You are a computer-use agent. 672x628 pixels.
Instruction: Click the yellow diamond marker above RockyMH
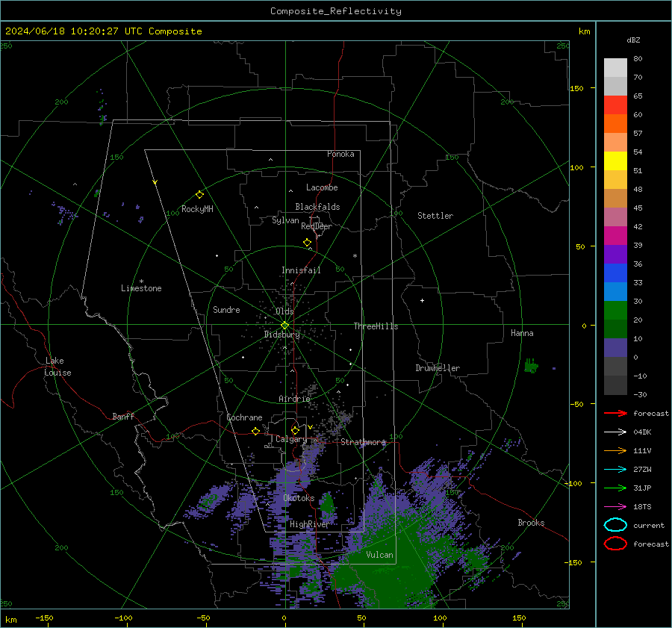[x=199, y=195]
